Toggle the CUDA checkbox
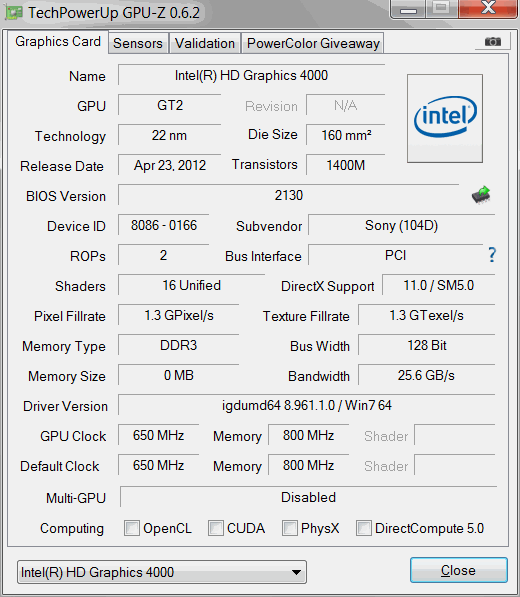The height and width of the screenshot is (597, 520). pyautogui.click(x=216, y=528)
